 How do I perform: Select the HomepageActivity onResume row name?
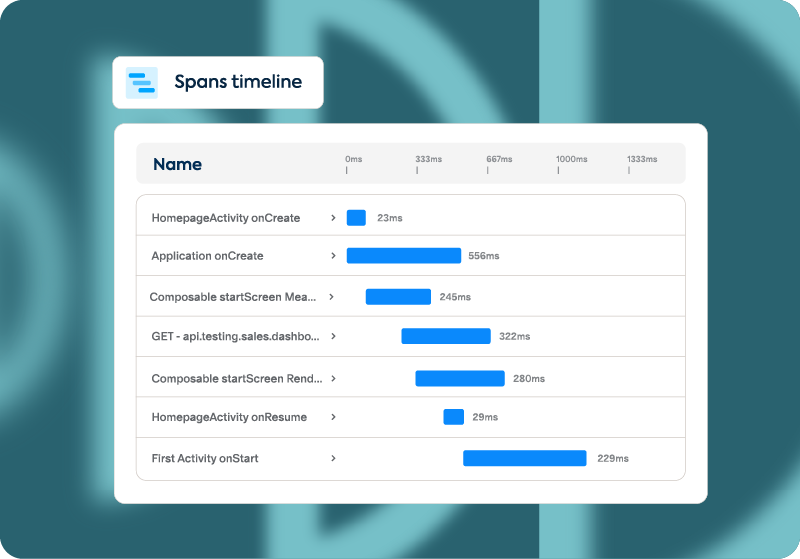tap(229, 417)
